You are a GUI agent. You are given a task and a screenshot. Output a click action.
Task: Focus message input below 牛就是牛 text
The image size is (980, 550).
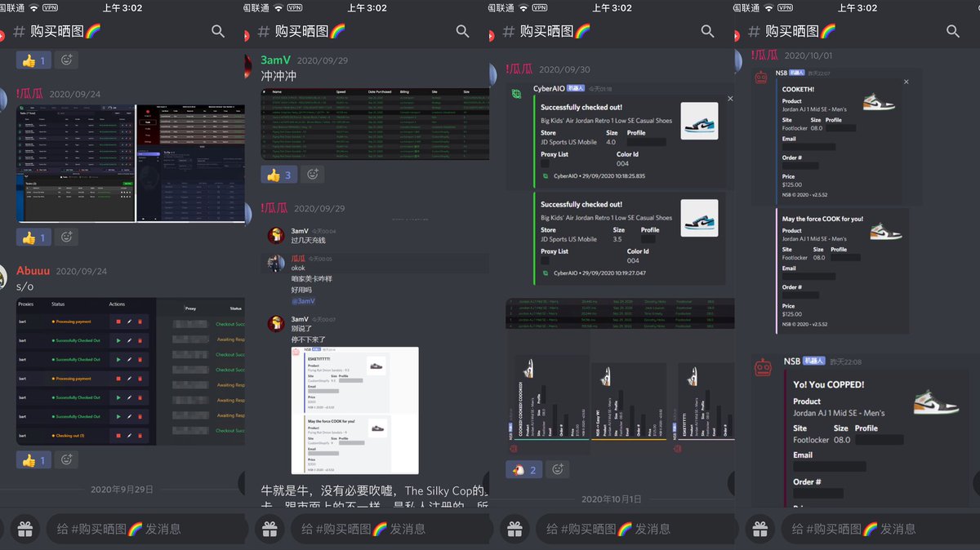390,529
